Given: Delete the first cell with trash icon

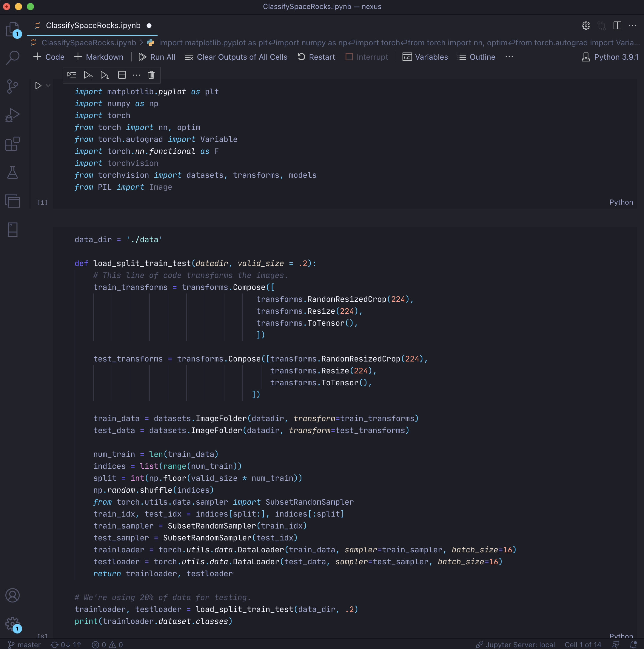Looking at the screenshot, I should [x=151, y=75].
